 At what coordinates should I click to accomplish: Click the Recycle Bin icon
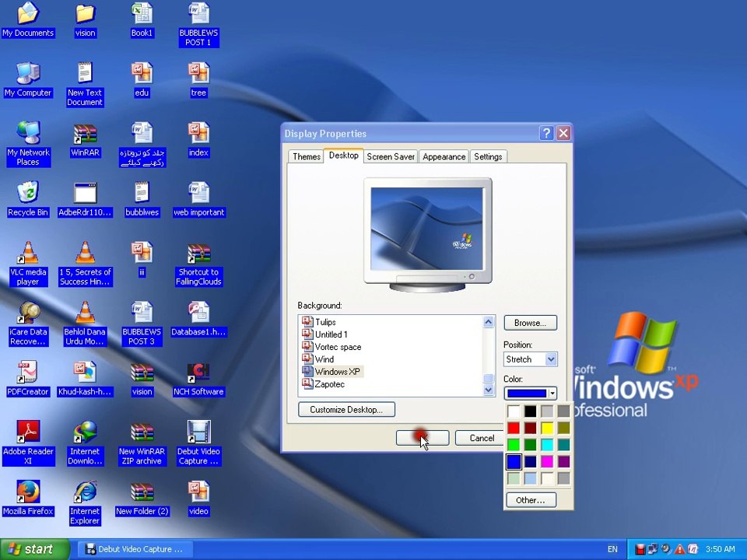point(28,199)
